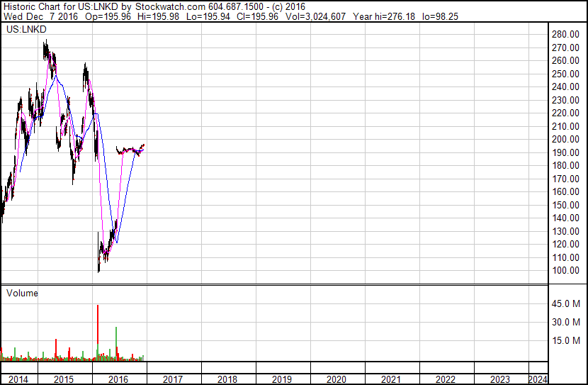Click the 30.0 M volume axis value
588x385 pixels.
click(x=566, y=322)
